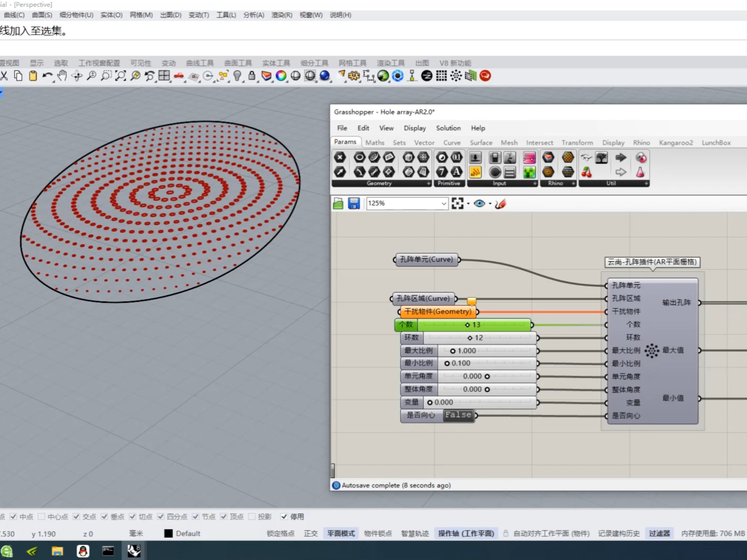Toggle the 停用 checkbox
The width and height of the screenshot is (747, 560).
coord(284,516)
